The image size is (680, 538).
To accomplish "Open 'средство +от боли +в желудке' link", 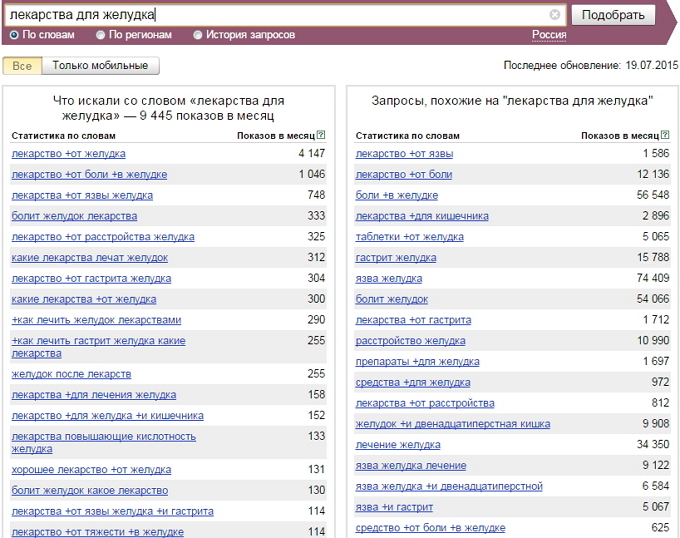I will 430,528.
